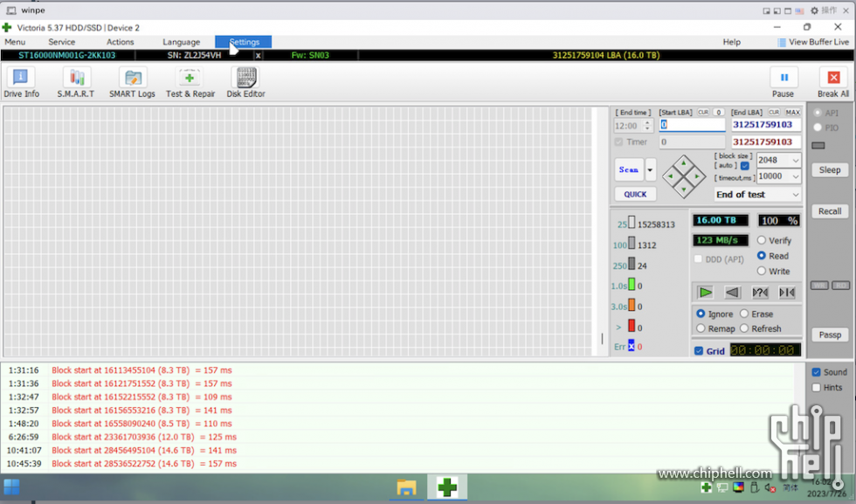The width and height of the screenshot is (856, 504).
Task: Open the dropdown arrow beside Scan
Action: pos(650,169)
